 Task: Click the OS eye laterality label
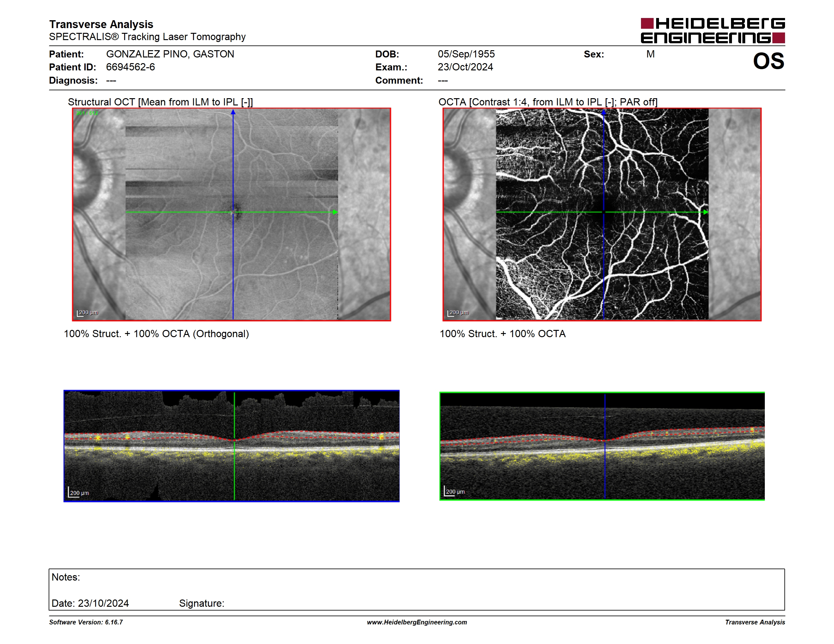coord(768,61)
